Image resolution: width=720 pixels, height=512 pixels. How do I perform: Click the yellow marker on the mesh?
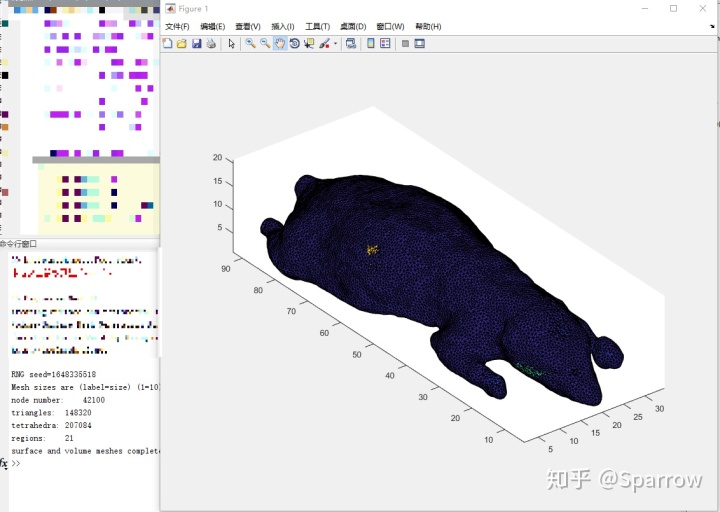[372, 250]
